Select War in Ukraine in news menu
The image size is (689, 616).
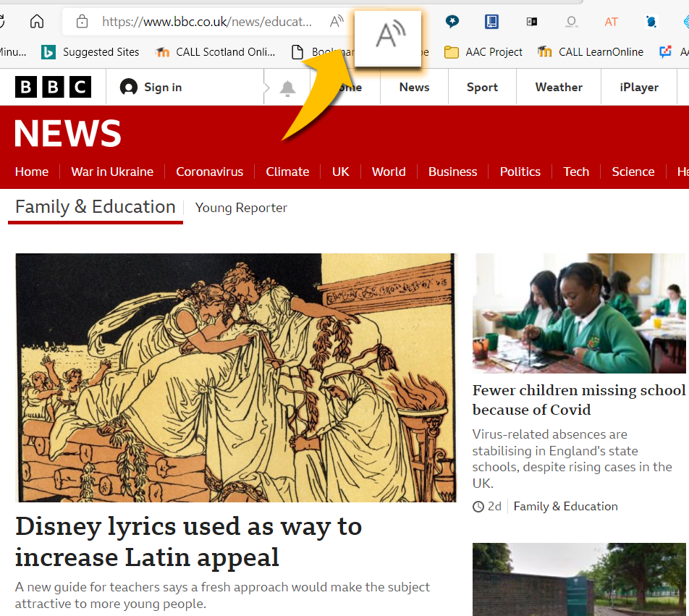pos(112,172)
